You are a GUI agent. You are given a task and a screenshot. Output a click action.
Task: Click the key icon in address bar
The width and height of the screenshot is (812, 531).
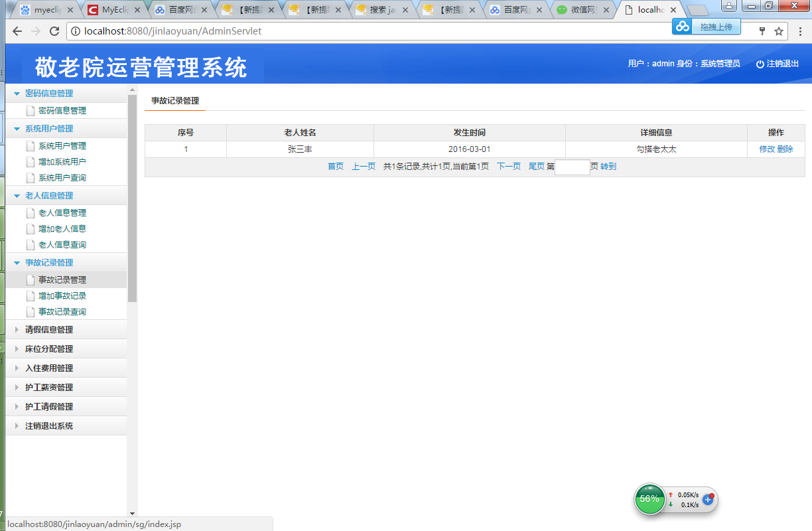762,31
